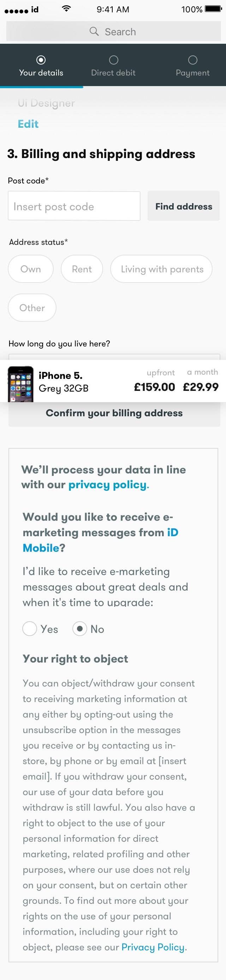The height and width of the screenshot is (980, 226).
Task: Tap the Wi-Fi icon in status bar
Action: [66, 9]
